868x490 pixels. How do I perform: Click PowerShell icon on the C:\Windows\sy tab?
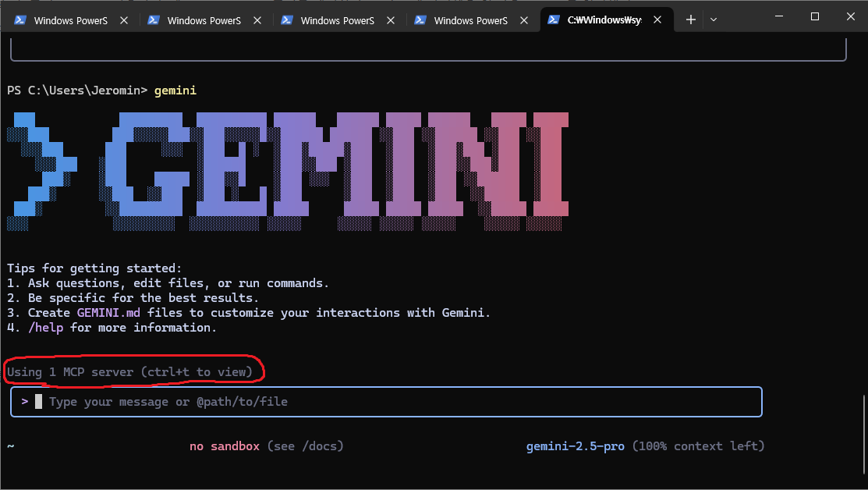point(553,20)
